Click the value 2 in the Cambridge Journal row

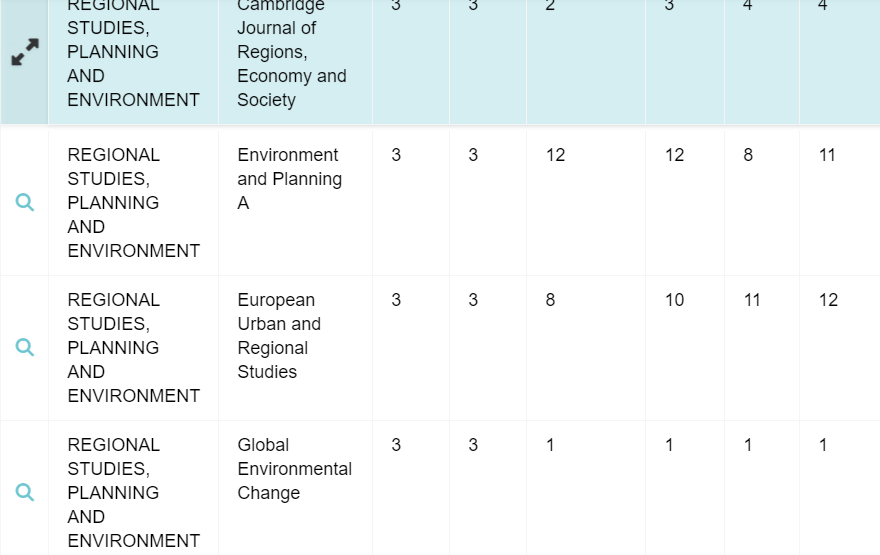(550, 6)
